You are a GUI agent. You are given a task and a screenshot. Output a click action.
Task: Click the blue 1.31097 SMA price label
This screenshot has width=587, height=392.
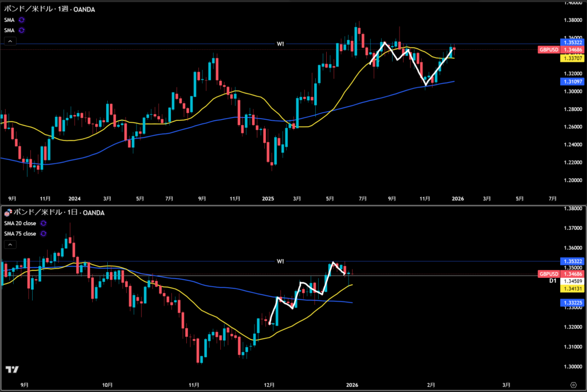573,83
